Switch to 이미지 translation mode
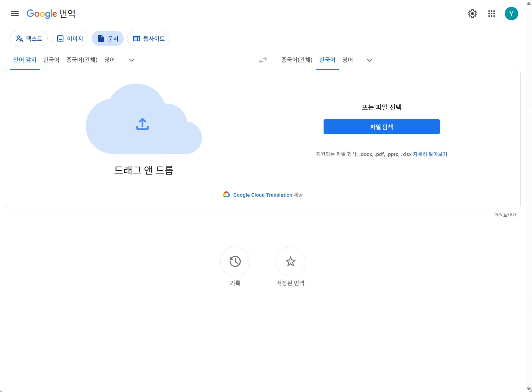Screen dimensions: 532x392 (x=70, y=38)
